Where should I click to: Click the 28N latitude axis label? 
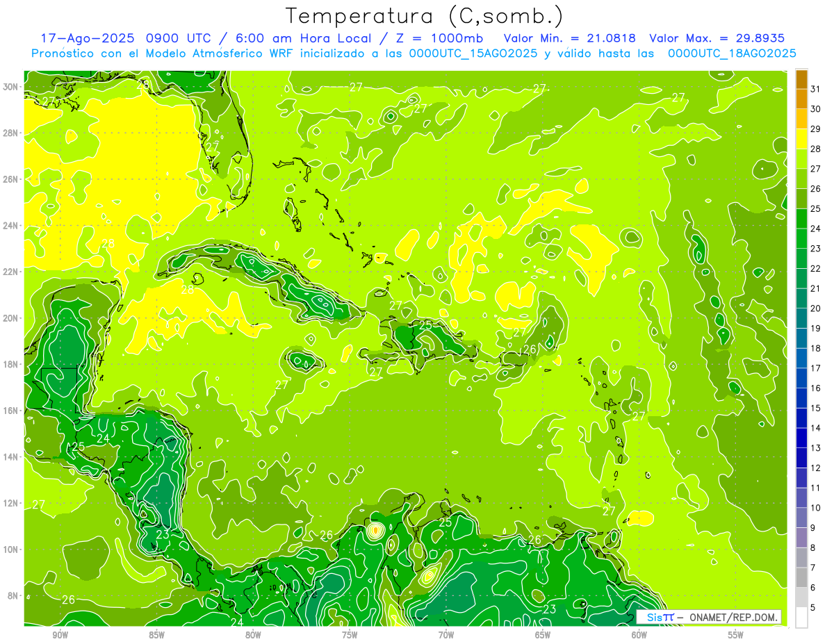point(10,133)
